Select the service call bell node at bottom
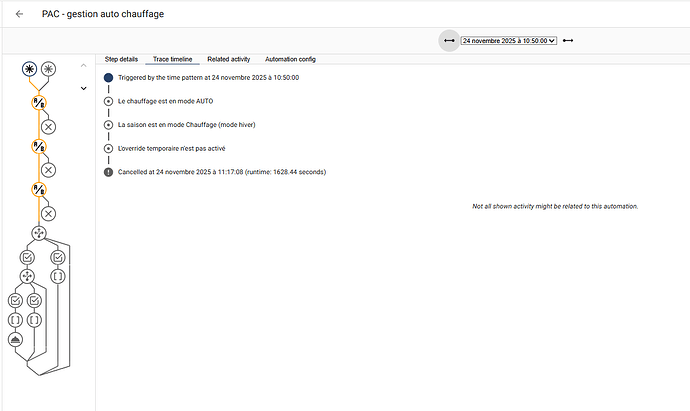 tap(15, 339)
